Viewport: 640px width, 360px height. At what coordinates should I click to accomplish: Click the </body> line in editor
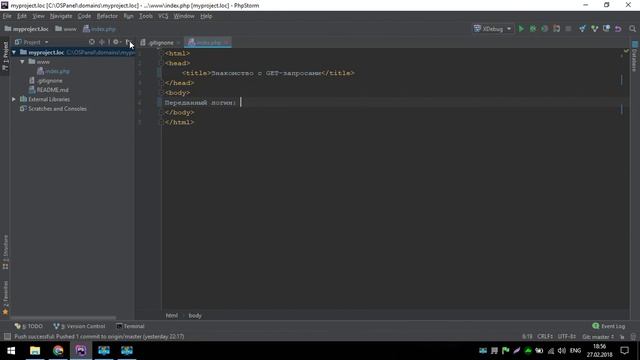coord(179,112)
